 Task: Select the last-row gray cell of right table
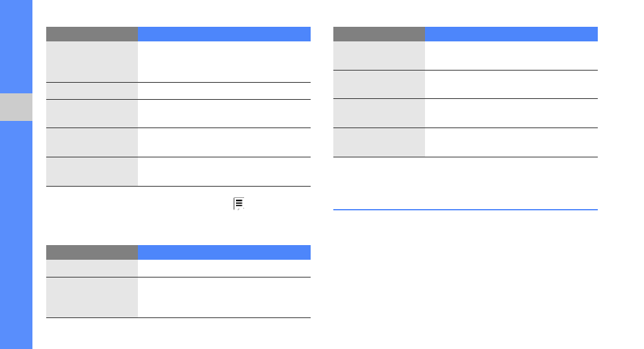click(x=379, y=142)
